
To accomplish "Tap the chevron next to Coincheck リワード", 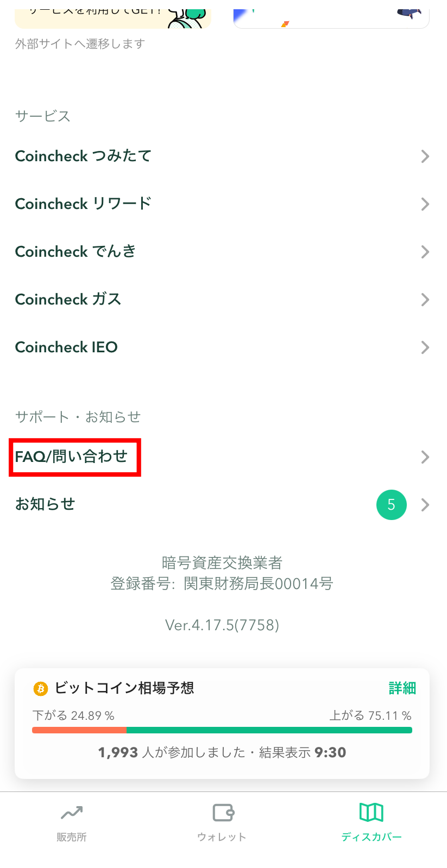I will (425, 204).
